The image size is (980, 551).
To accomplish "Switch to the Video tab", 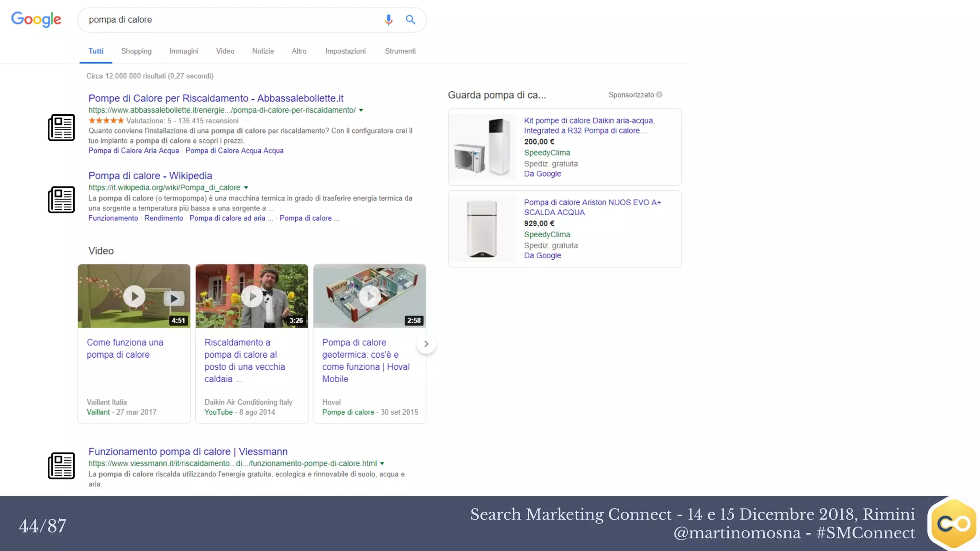I will click(x=225, y=51).
